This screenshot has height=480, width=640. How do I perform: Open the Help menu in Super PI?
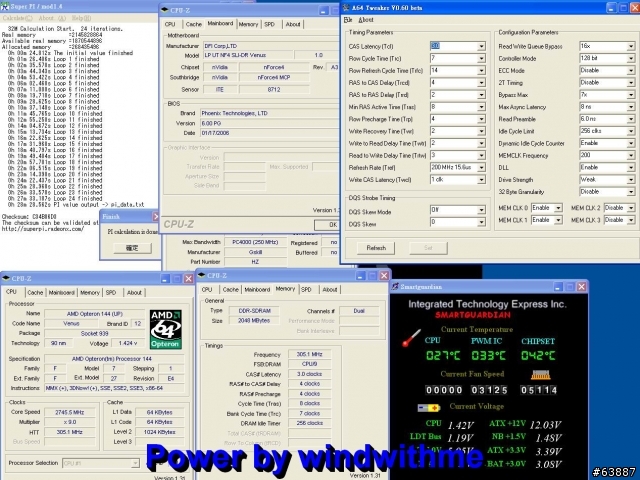(x=81, y=18)
